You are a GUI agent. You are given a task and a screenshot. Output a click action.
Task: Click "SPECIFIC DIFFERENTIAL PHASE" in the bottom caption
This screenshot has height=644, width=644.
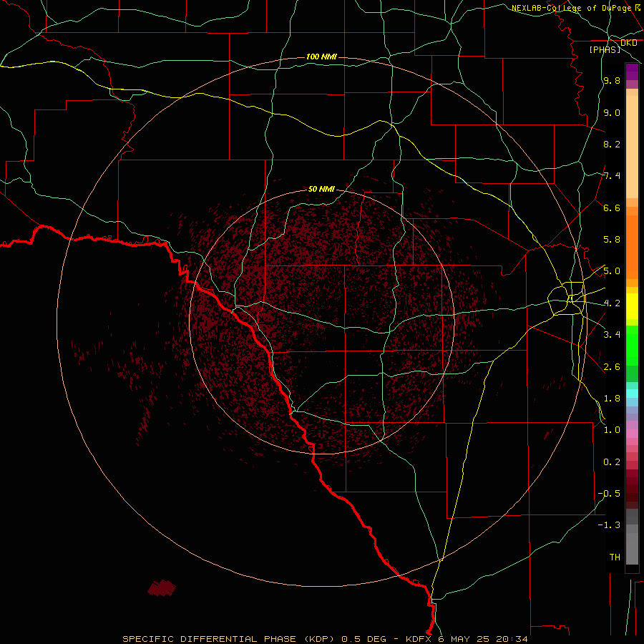[209, 639]
